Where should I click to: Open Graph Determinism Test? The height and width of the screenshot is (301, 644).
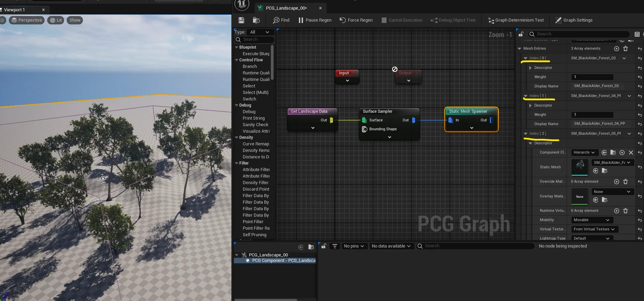(x=516, y=20)
